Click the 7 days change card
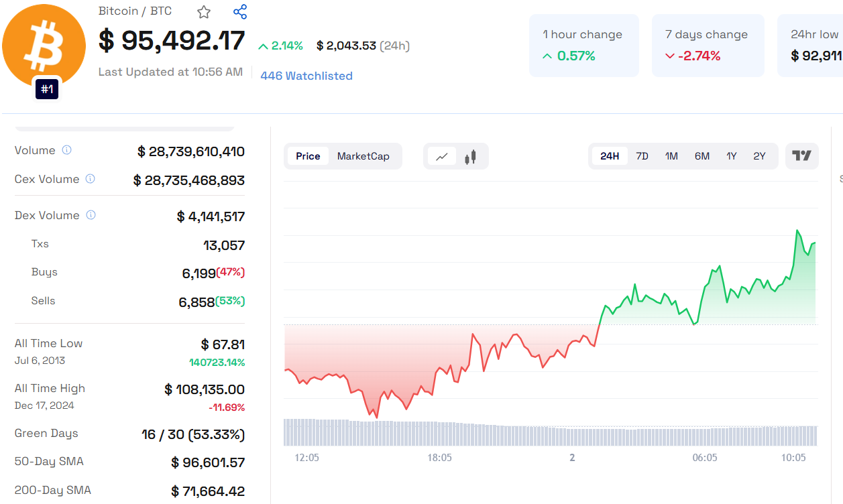Viewport: 843px width, 504px height. click(x=708, y=46)
